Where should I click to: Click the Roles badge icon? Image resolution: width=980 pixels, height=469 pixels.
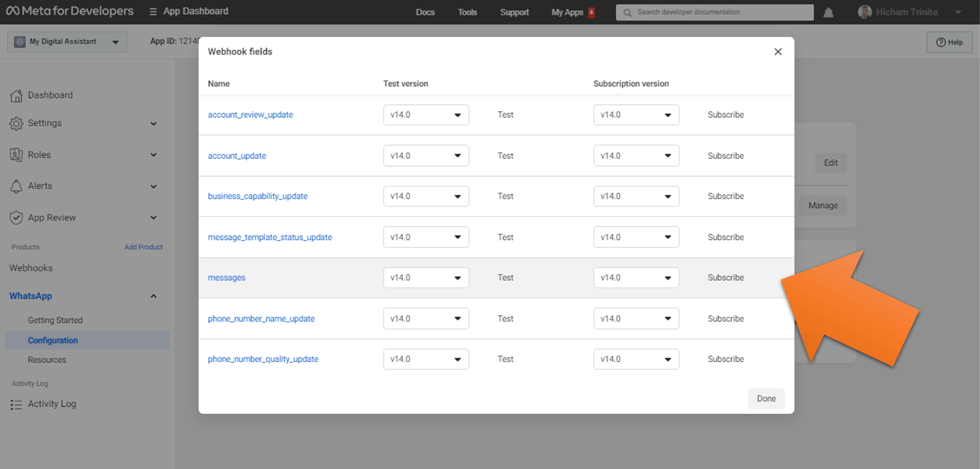(16, 155)
